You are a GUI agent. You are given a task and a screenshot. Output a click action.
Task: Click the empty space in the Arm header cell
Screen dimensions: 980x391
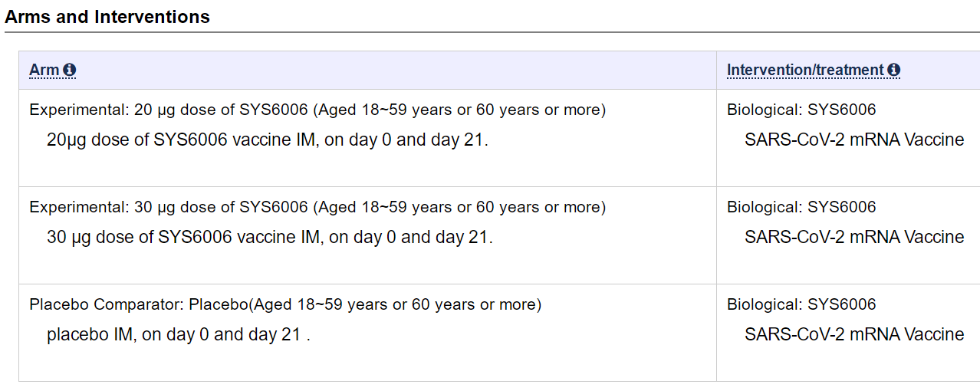coord(383,71)
